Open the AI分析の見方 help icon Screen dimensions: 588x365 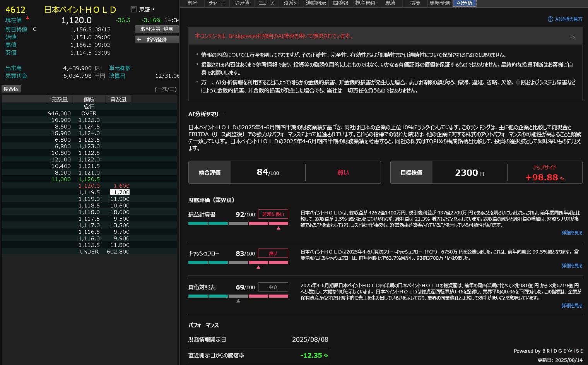550,19
